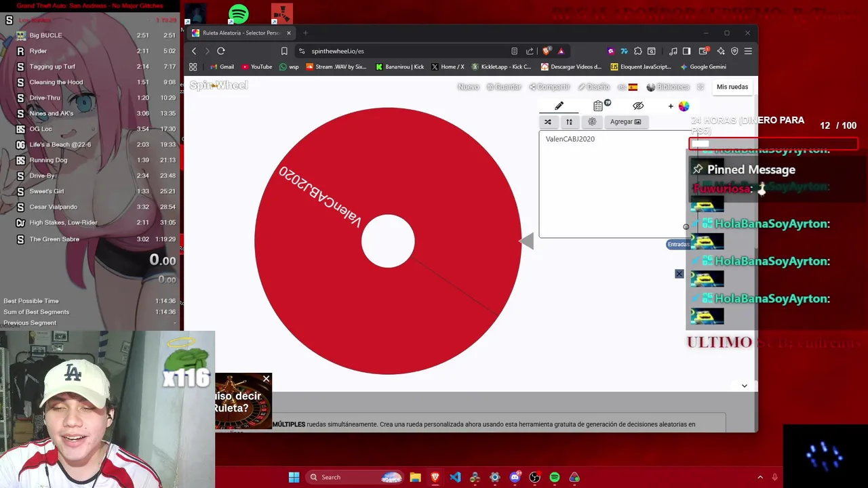Open Windows Start menu
Image resolution: width=868 pixels, height=488 pixels.
coord(294,477)
